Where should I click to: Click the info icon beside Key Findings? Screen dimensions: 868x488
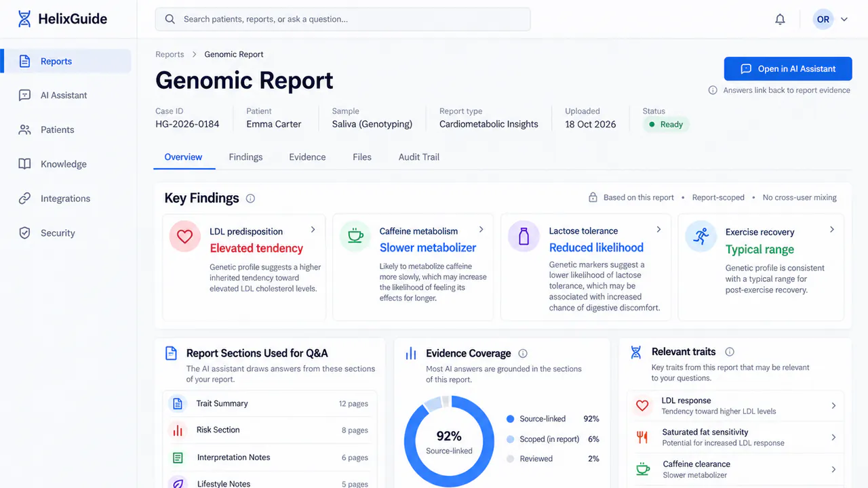[250, 199]
